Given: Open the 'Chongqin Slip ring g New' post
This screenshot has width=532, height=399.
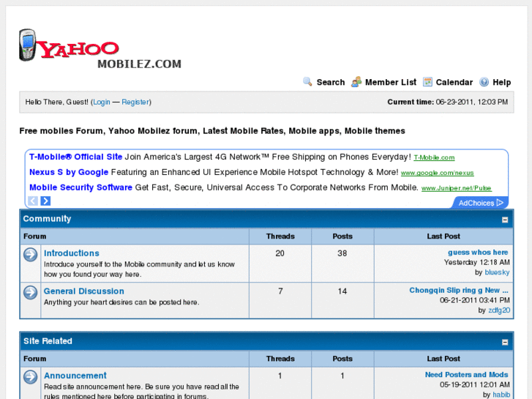Looking at the screenshot, I should click(459, 291).
